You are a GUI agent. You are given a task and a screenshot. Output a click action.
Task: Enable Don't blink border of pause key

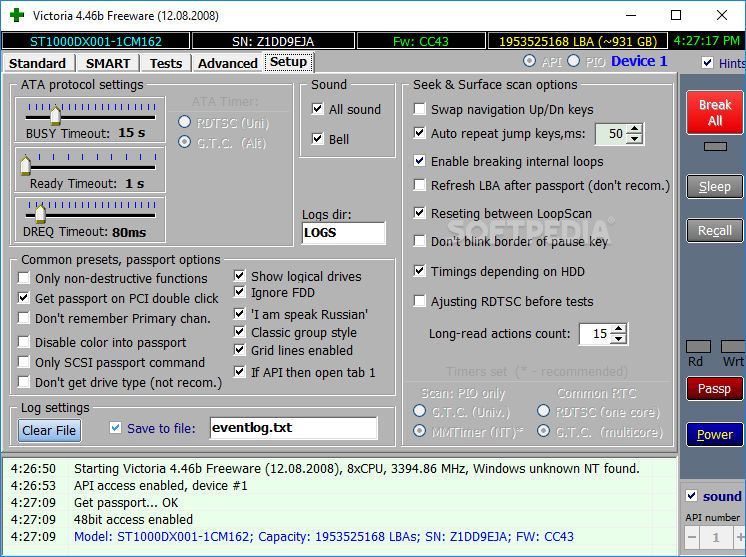pyautogui.click(x=419, y=241)
